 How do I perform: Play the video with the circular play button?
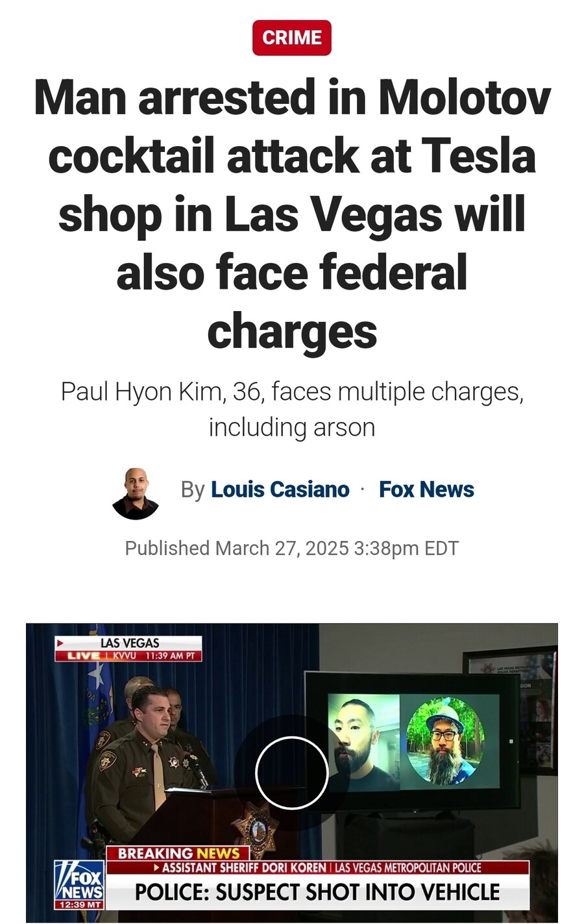[291, 773]
